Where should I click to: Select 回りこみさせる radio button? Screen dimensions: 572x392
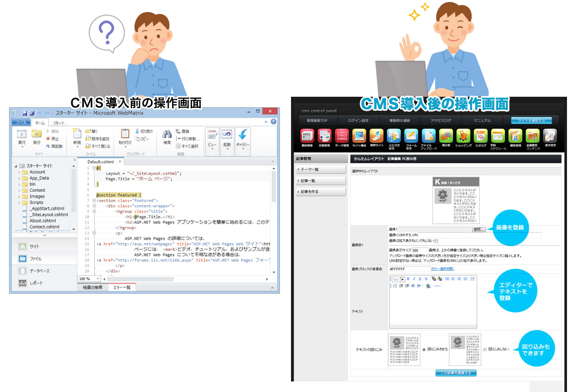(424, 349)
